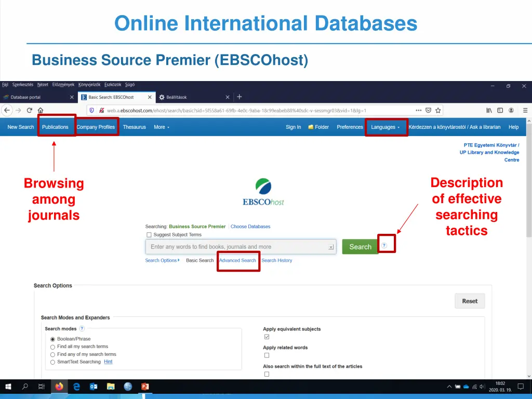Viewport: 532px width, 399px height.
Task: Open Windows taskbar search
Action: coord(25,387)
